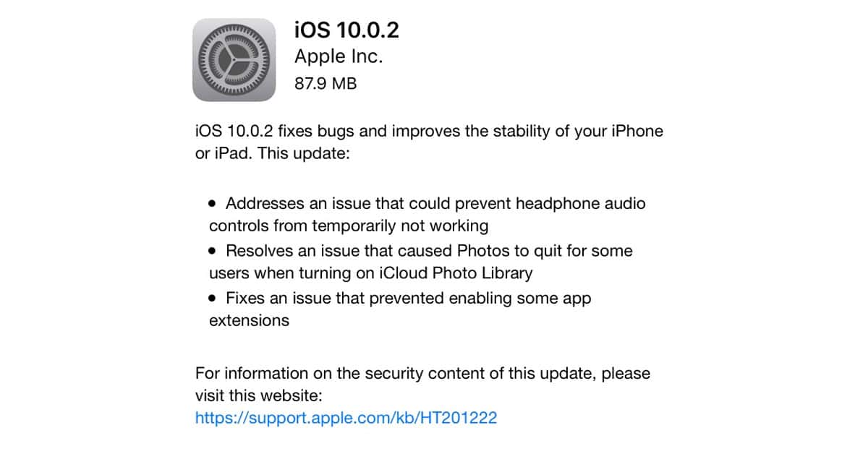Click the bullet dot before Addresses an issue
Image resolution: width=868 pixels, height=454 pixels.
(x=213, y=203)
